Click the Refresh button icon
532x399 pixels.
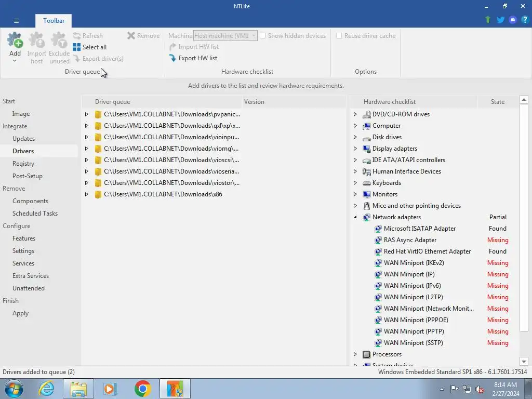click(77, 36)
